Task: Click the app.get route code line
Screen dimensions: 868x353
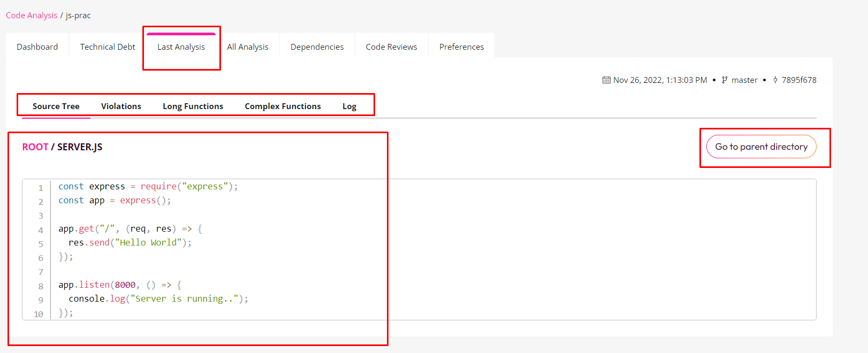Action: [x=131, y=229]
